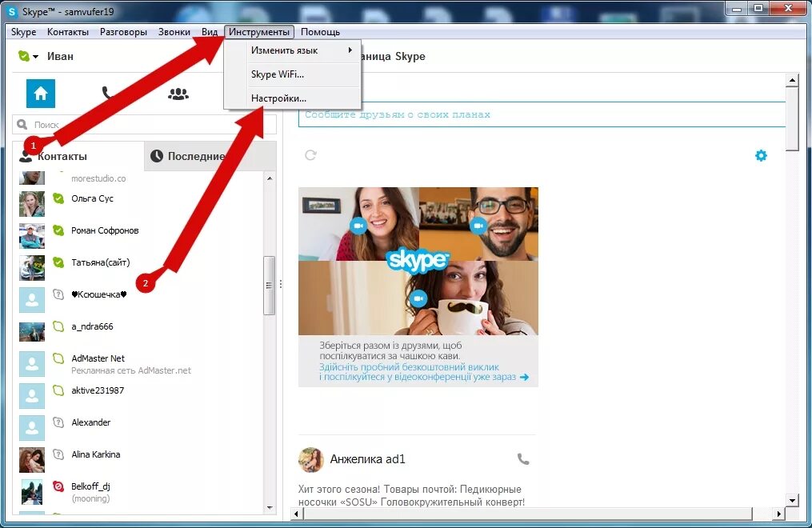Switch to the Последние tab

(210, 156)
